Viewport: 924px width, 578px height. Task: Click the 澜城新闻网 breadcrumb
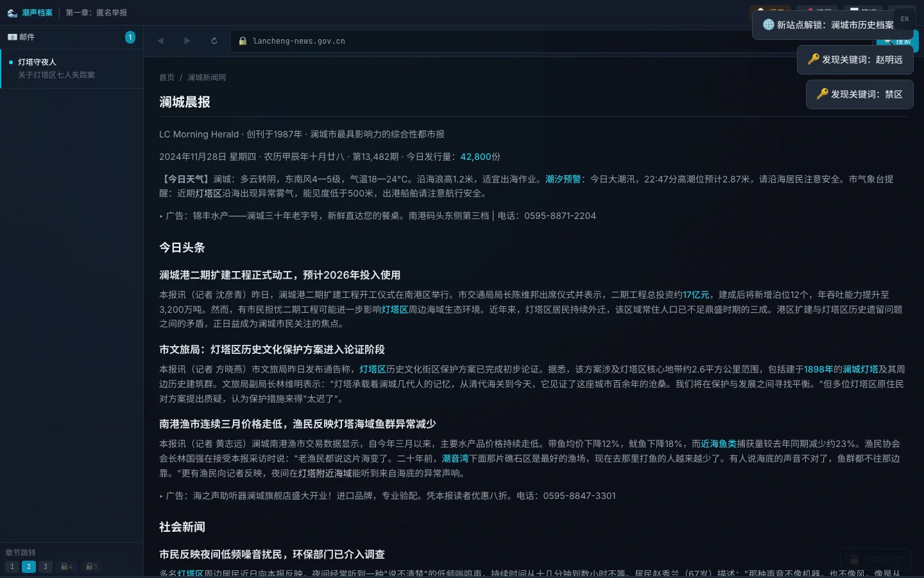pos(207,78)
